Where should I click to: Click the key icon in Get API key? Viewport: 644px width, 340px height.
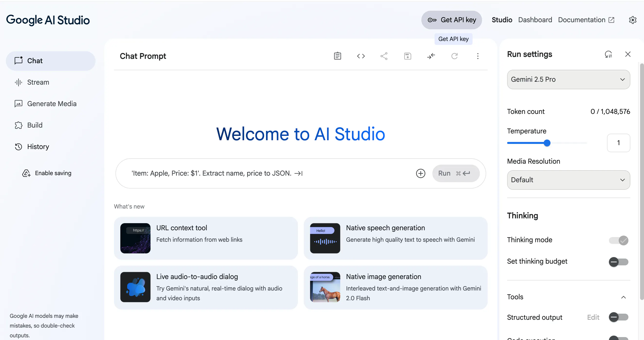(x=432, y=20)
